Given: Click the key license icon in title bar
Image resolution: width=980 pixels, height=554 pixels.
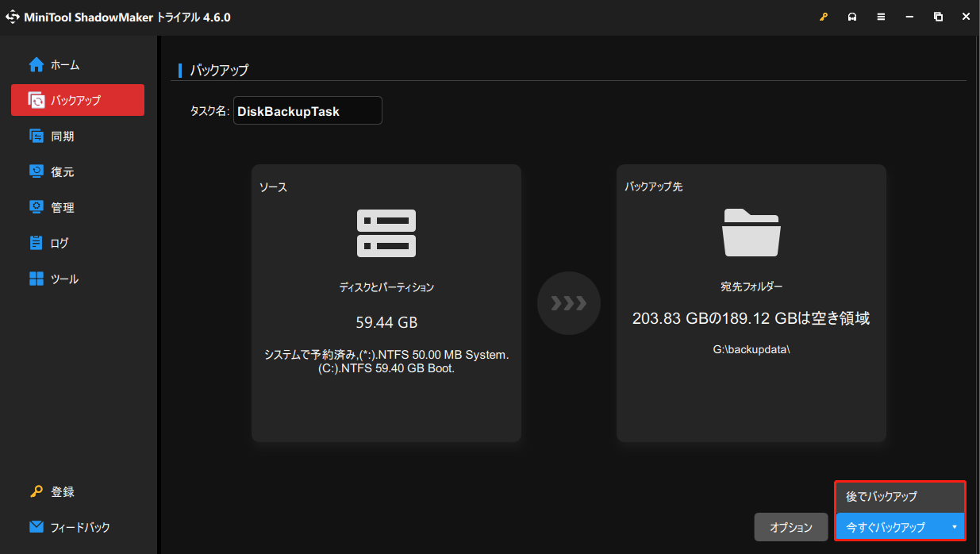Looking at the screenshot, I should pos(824,17).
